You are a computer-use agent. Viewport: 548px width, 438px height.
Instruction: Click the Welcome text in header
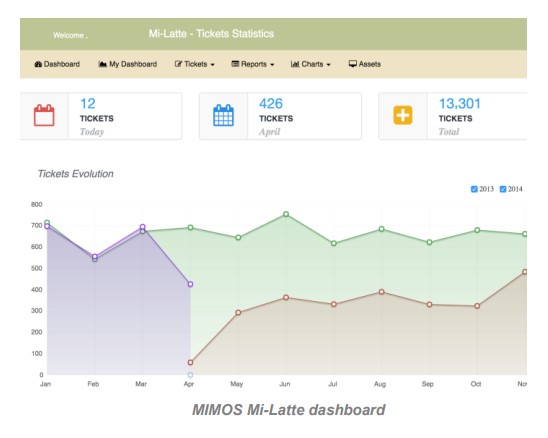pos(70,35)
